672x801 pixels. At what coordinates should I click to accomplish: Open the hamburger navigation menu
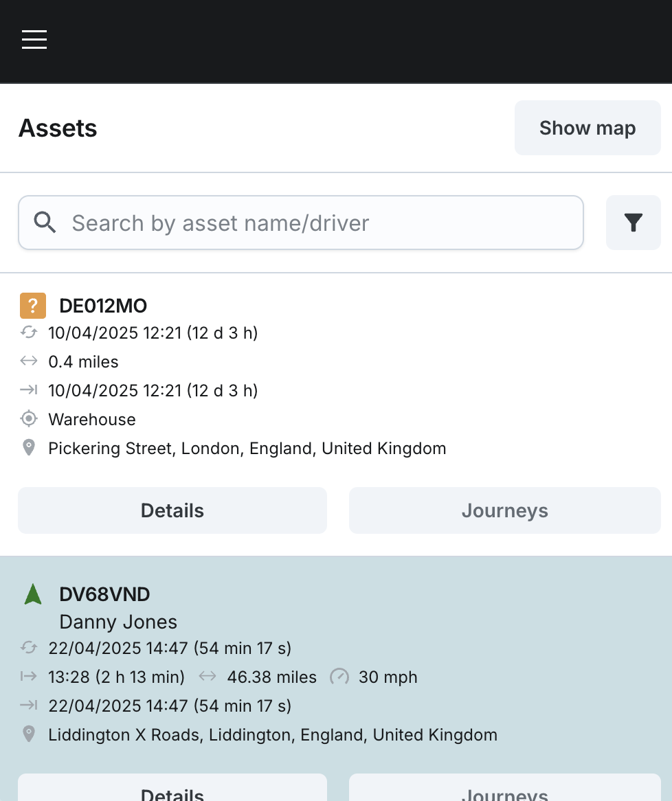(x=34, y=40)
